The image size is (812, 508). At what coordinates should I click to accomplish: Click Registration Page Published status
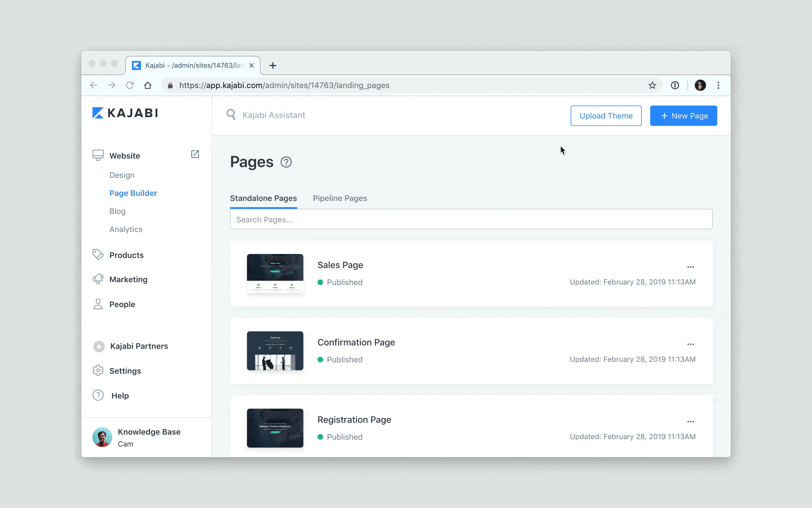coord(340,437)
